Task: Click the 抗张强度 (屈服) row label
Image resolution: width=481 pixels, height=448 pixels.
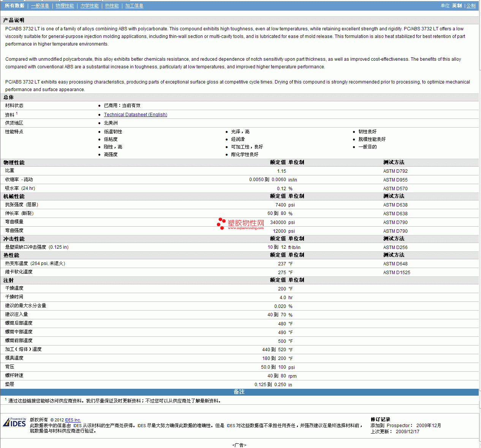Action: pos(22,205)
